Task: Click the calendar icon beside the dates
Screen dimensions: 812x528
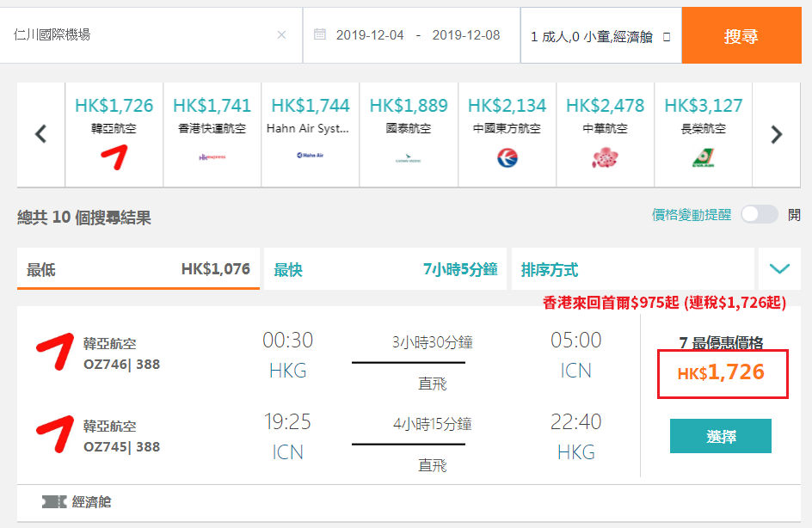Action: [x=320, y=34]
